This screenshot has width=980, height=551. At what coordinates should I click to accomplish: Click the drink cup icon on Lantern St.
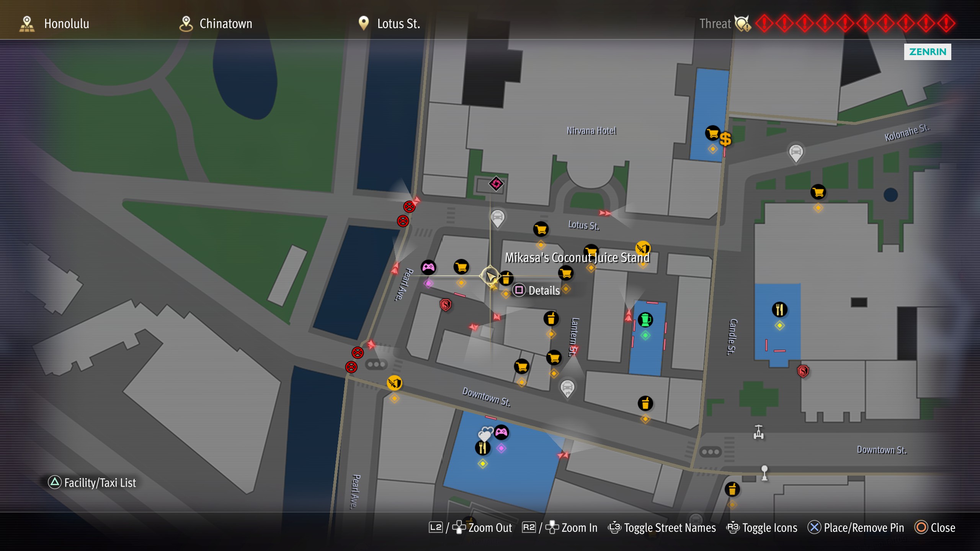tap(551, 318)
